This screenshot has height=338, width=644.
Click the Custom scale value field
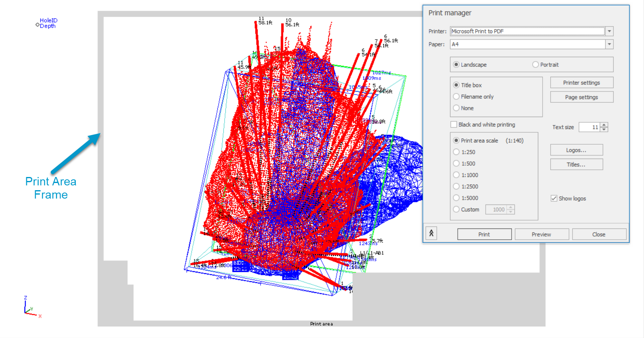coord(496,209)
